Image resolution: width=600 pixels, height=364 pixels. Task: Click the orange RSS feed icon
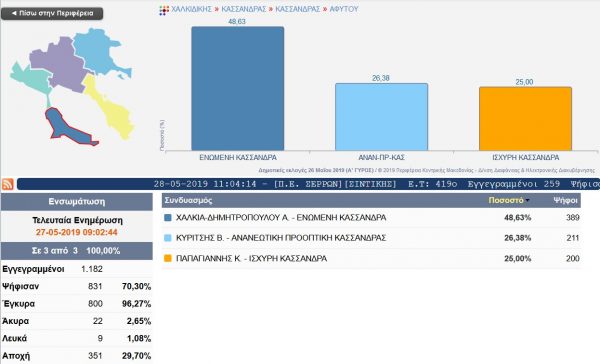point(8,184)
